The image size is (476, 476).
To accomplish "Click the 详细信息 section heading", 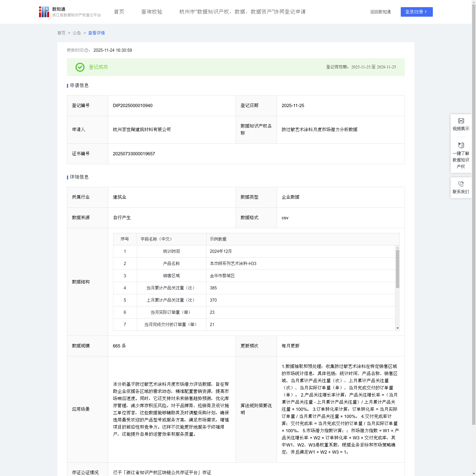I will pos(79,177).
